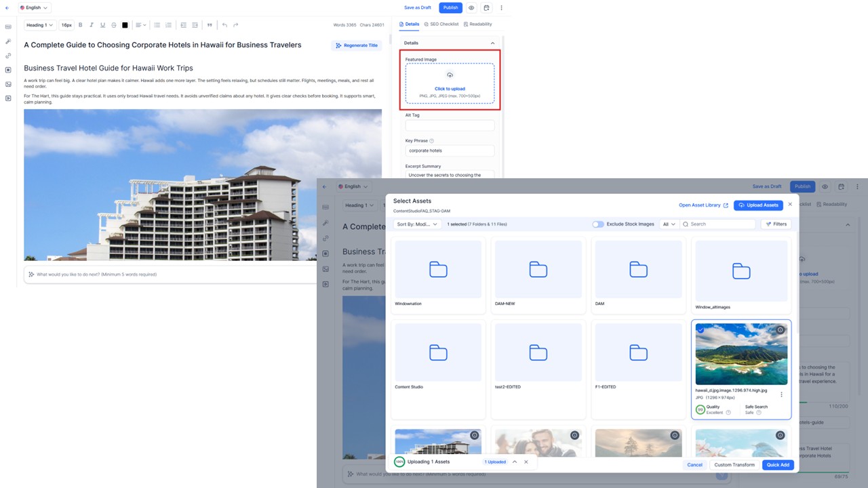The width and height of the screenshot is (868, 488).
Task: Switch to the Readability tab in undimmed editor
Action: click(478, 24)
